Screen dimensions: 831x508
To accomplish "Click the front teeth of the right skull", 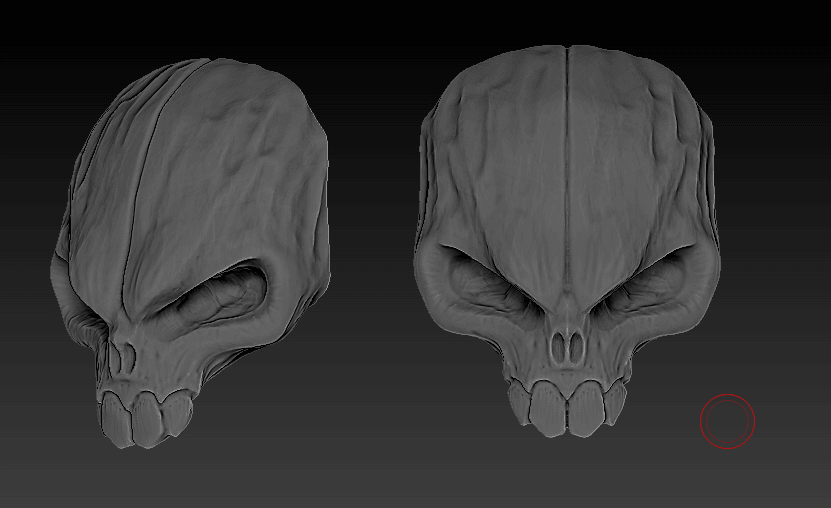I will click(568, 407).
